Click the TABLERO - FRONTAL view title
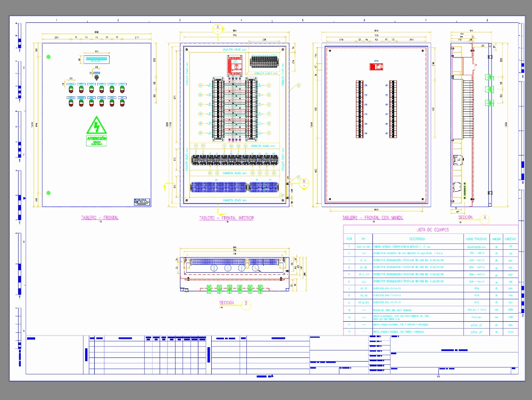 click(x=99, y=218)
